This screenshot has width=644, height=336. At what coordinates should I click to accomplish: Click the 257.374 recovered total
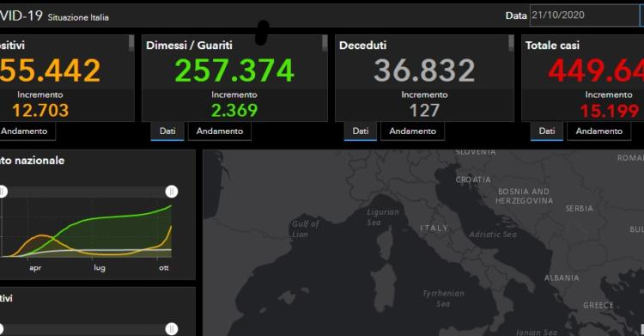[234, 70]
